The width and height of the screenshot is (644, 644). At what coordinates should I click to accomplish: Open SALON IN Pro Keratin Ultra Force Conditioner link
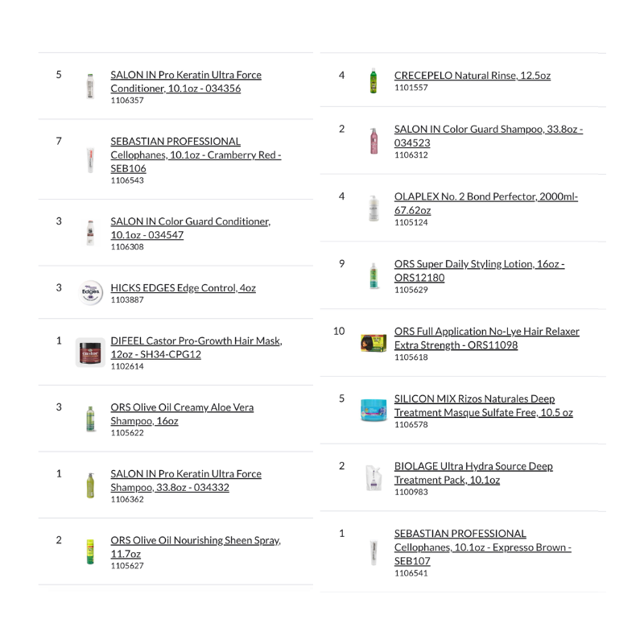[186, 81]
